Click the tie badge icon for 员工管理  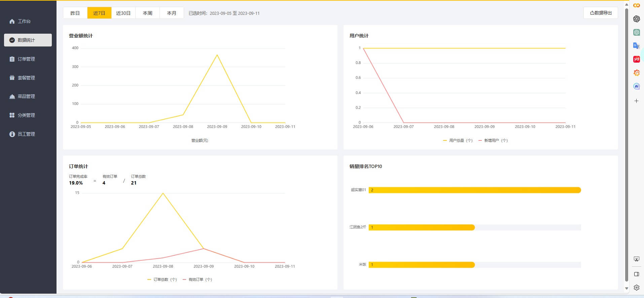pos(12,134)
